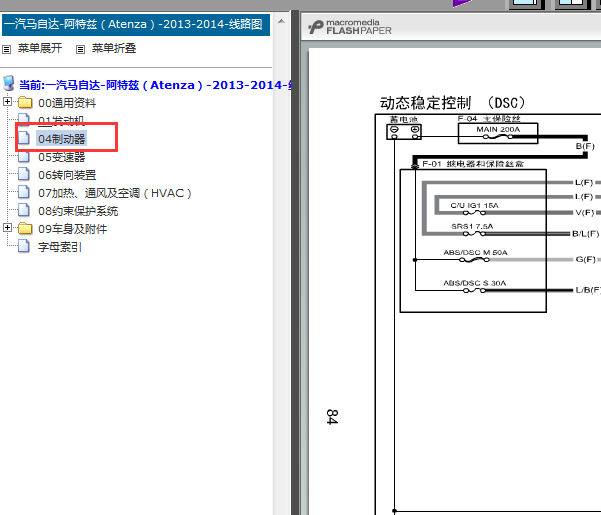Click the current manual root link
The height and width of the screenshot is (515, 601).
[x=155, y=85]
